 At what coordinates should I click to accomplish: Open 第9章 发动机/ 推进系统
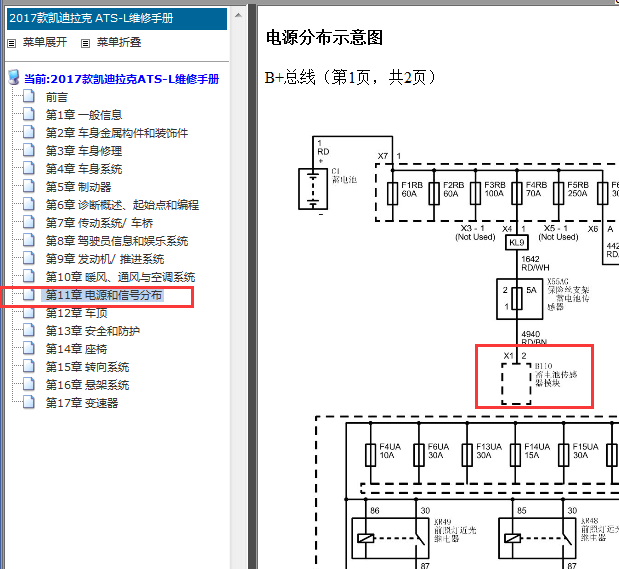105,259
